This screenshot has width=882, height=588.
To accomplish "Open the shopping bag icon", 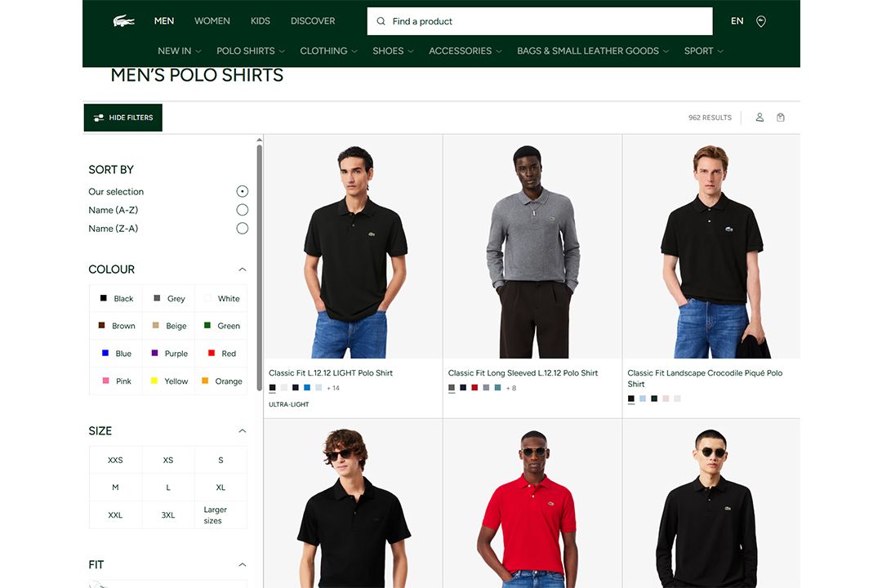I will (781, 117).
